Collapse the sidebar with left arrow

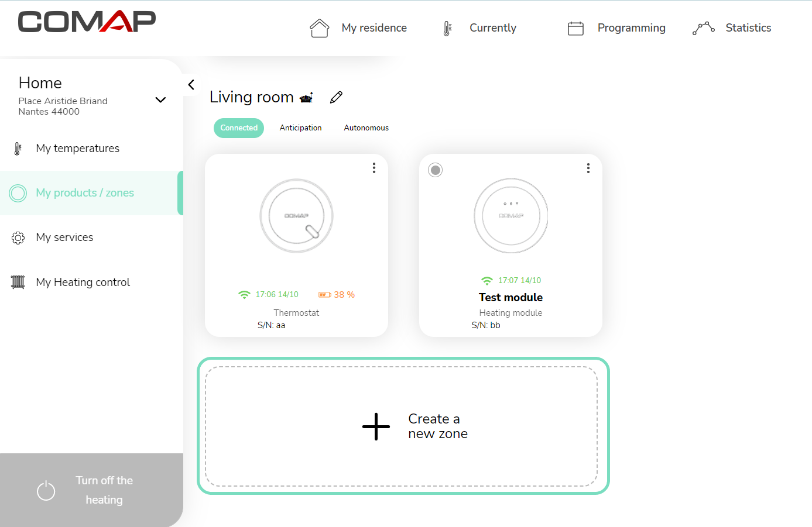(191, 85)
